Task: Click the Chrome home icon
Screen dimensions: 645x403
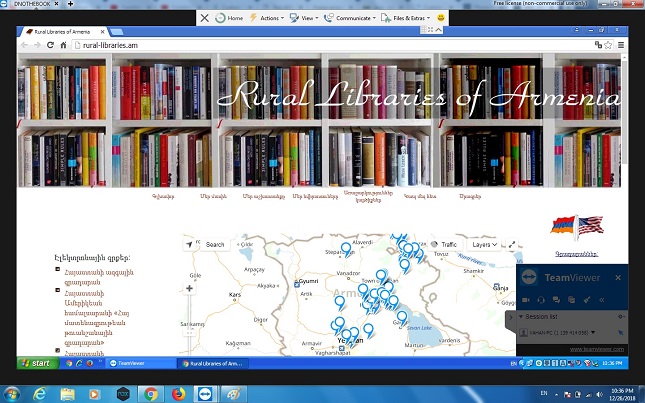Action: pos(63,45)
